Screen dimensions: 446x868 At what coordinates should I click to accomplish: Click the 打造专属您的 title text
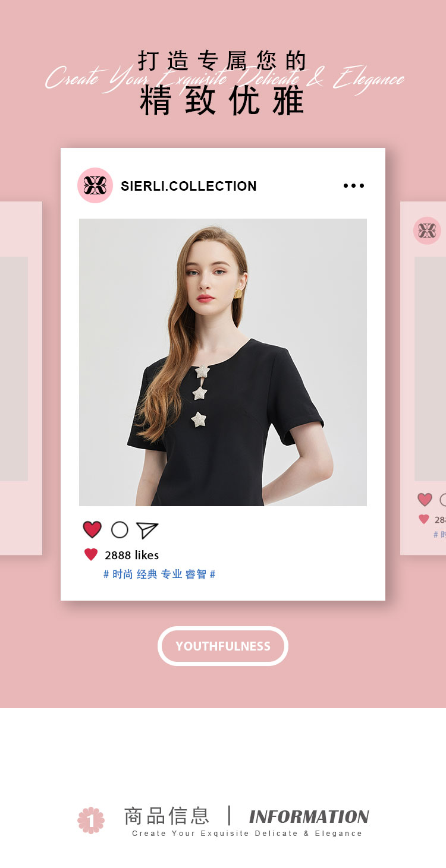222,61
